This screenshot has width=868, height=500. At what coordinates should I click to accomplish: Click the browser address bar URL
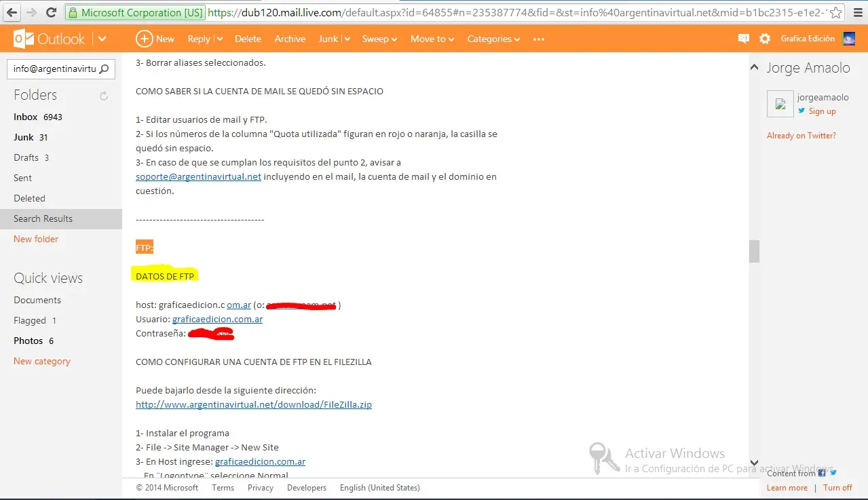(x=516, y=12)
